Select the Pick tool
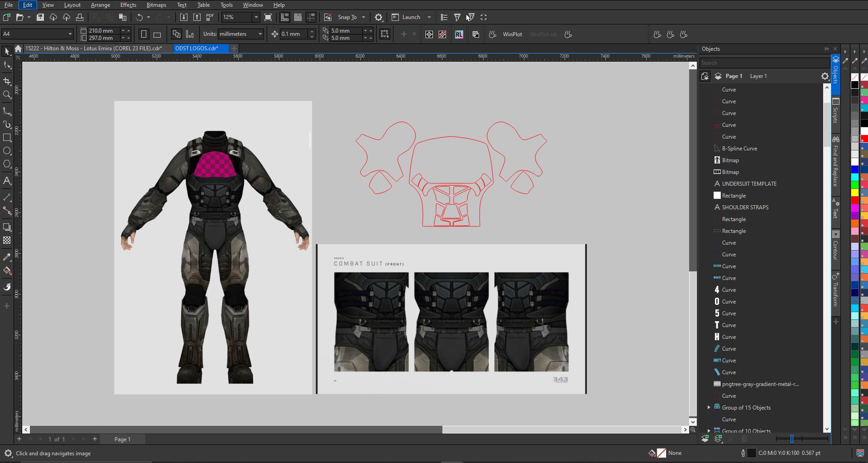The width and height of the screenshot is (868, 463). point(7,51)
